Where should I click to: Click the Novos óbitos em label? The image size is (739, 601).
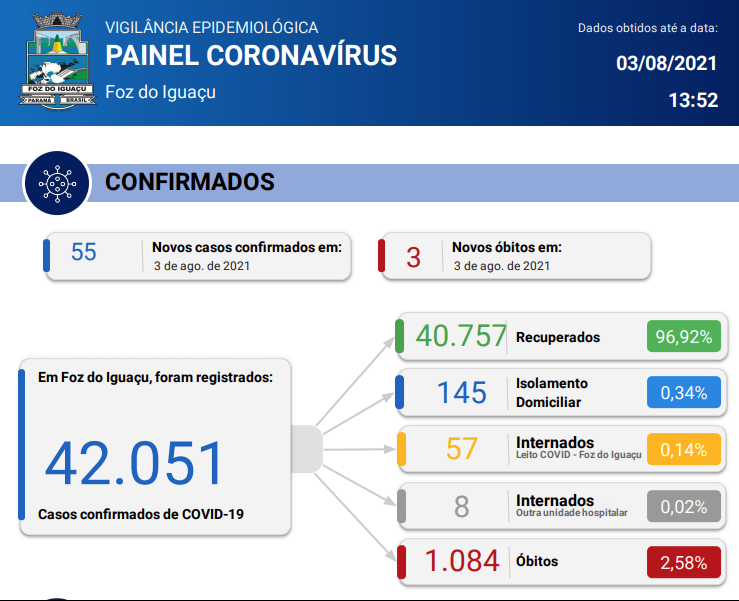pyautogui.click(x=507, y=247)
